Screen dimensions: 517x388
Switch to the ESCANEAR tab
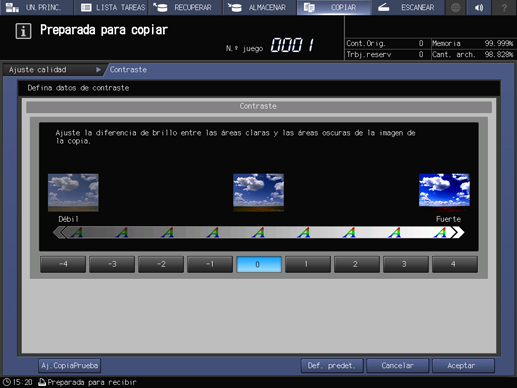click(x=408, y=7)
